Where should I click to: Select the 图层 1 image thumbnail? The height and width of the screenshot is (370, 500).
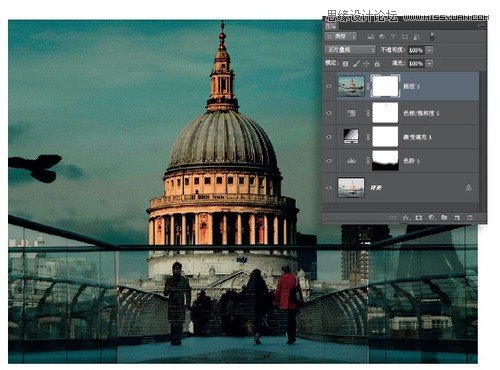(x=351, y=86)
